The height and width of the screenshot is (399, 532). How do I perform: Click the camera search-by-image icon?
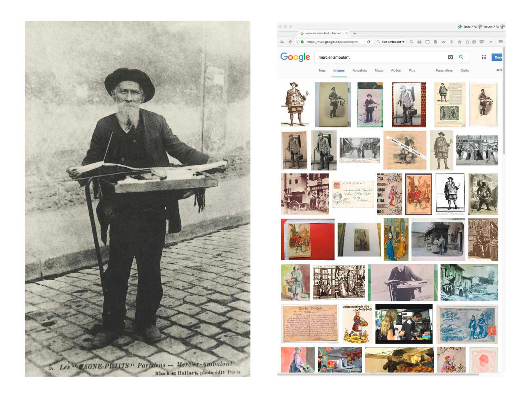click(x=450, y=57)
